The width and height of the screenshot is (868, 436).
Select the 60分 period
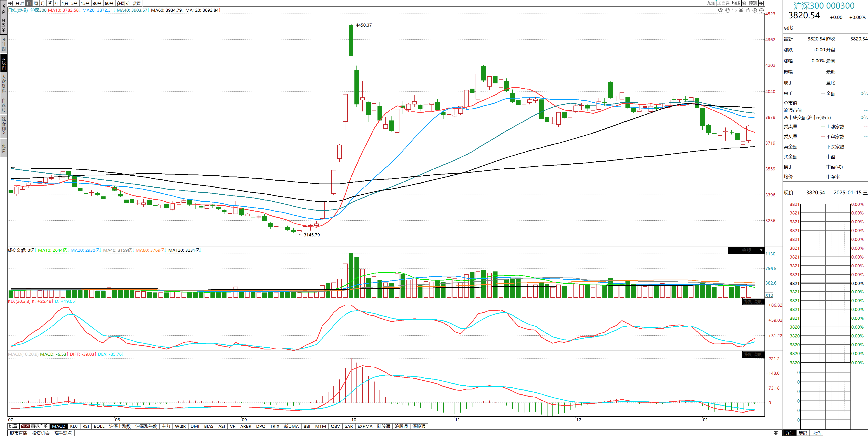pos(109,3)
